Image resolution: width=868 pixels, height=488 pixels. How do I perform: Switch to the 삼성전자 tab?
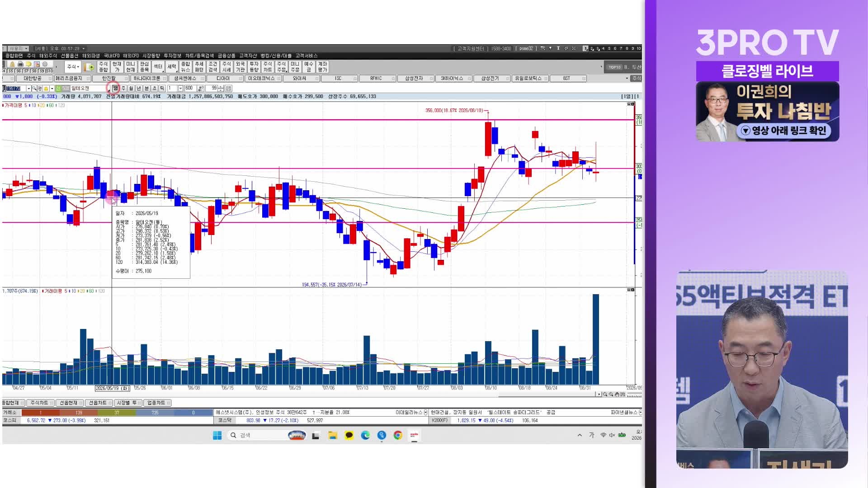[x=414, y=78]
